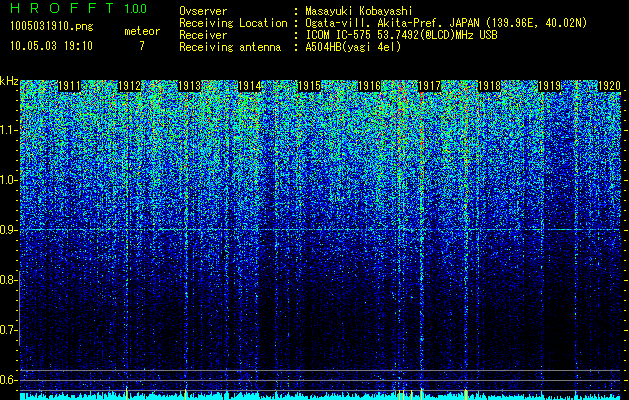The height and width of the screenshot is (400, 629).
Task: Click the yellow meteor marker just before 1918
Action: [466, 394]
